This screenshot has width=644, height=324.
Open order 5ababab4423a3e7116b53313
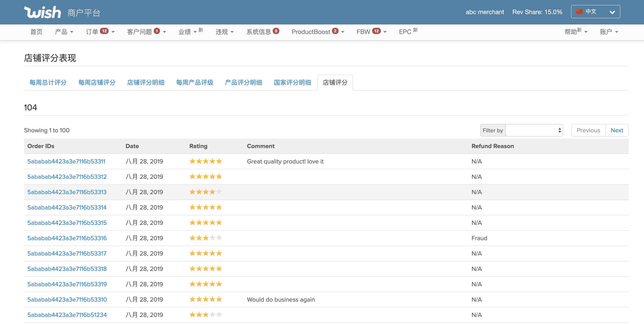67,192
